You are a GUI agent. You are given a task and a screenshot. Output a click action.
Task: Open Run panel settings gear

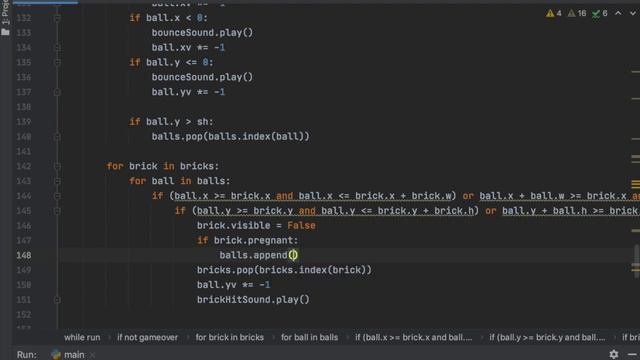(613, 354)
